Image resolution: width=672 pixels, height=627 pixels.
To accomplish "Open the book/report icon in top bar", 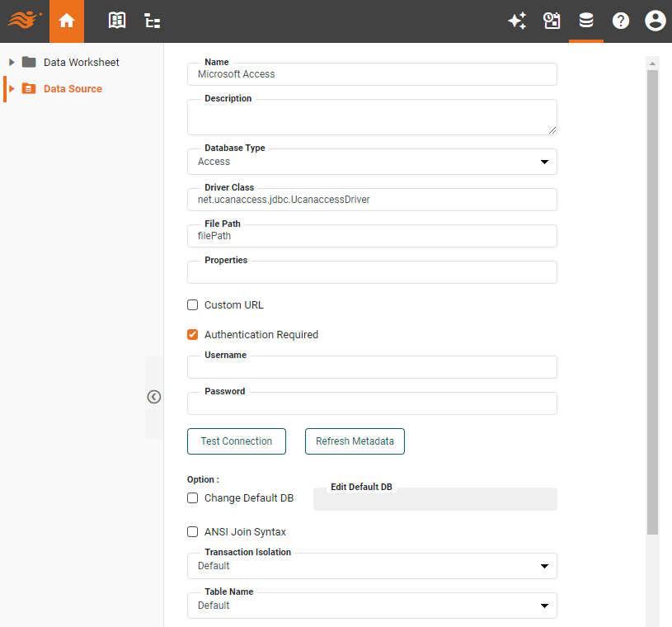I will (x=117, y=21).
